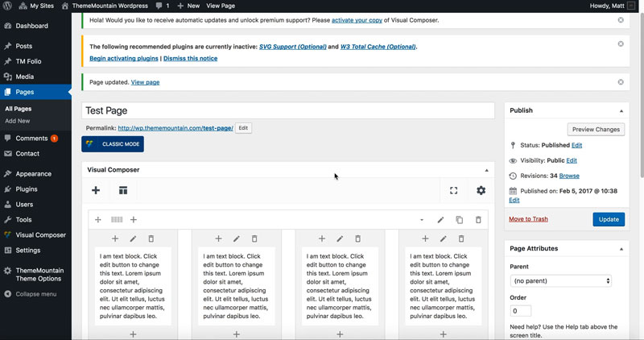Collapse the Visual Composer panel

click(x=487, y=170)
